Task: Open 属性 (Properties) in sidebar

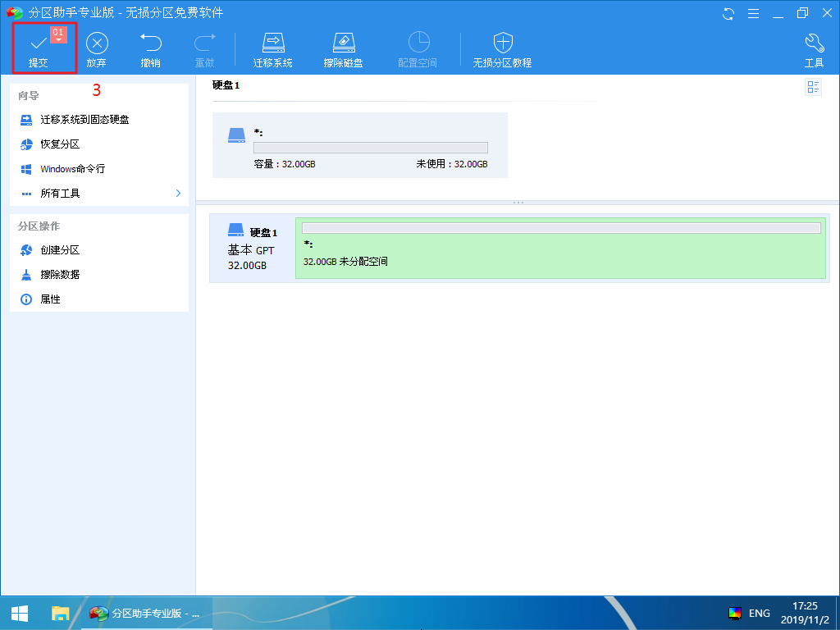Action: point(50,299)
